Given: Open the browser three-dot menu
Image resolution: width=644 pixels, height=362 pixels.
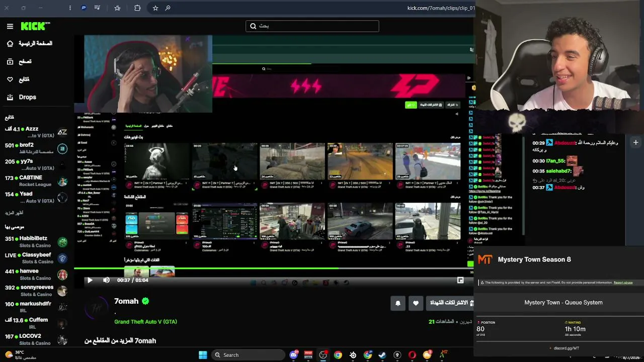Looking at the screenshot, I should point(70,8).
